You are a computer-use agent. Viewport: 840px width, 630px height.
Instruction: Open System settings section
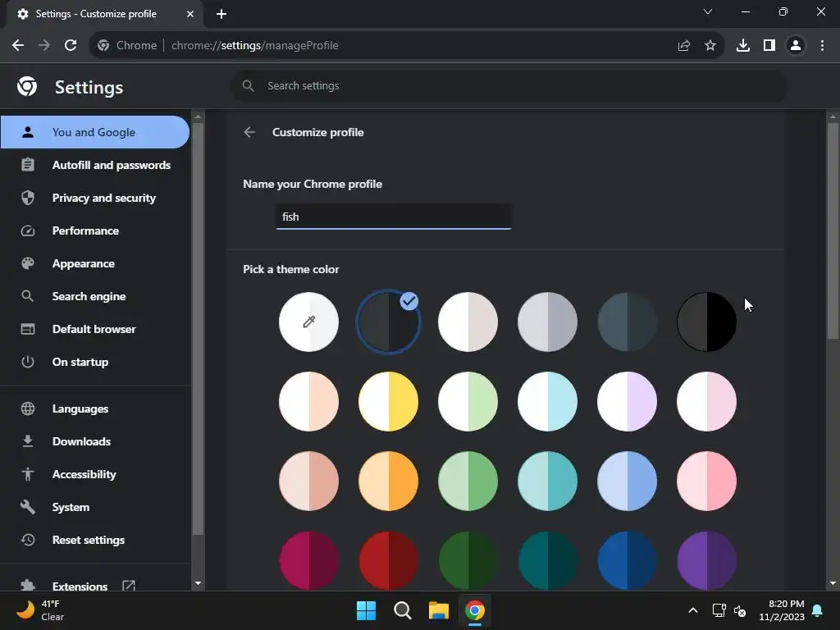point(95,507)
